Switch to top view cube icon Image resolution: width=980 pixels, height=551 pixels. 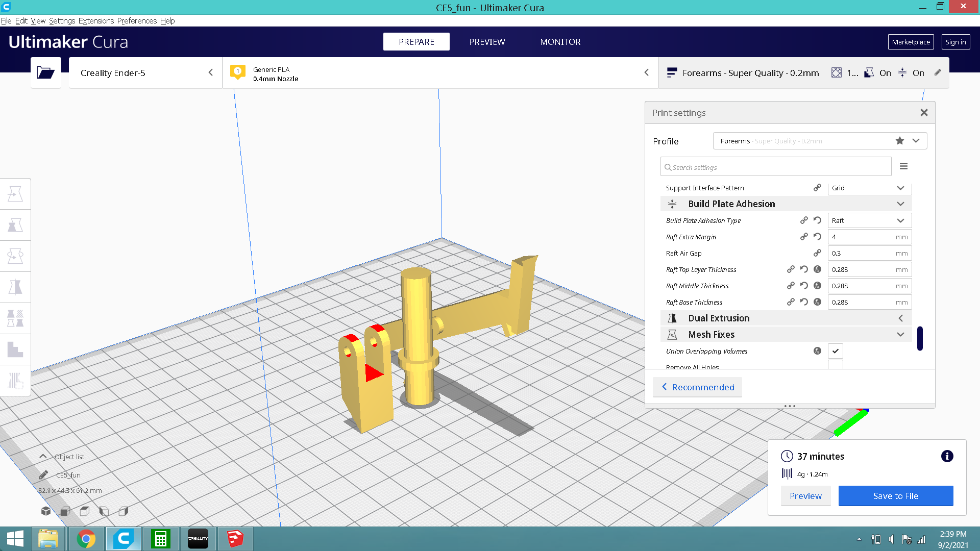pos(85,511)
